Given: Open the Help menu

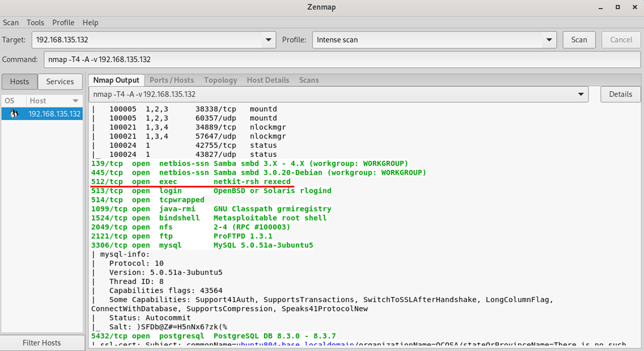Looking at the screenshot, I should (90, 23).
